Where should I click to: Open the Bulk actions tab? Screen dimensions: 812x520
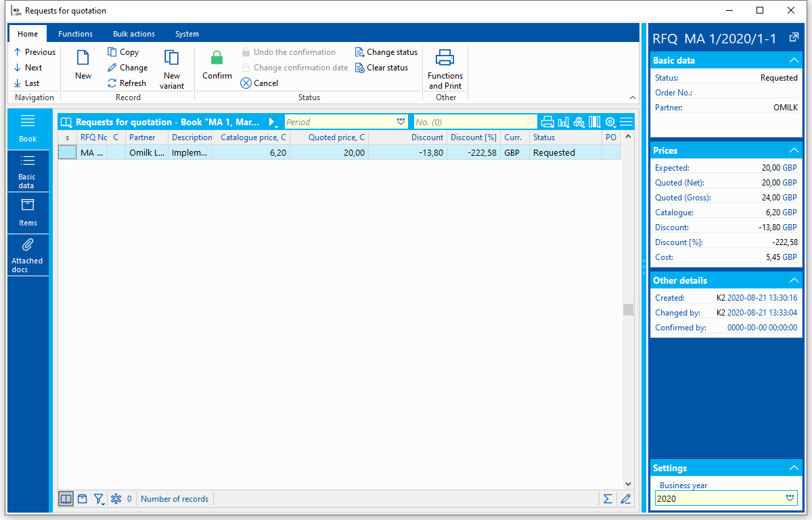click(x=133, y=34)
